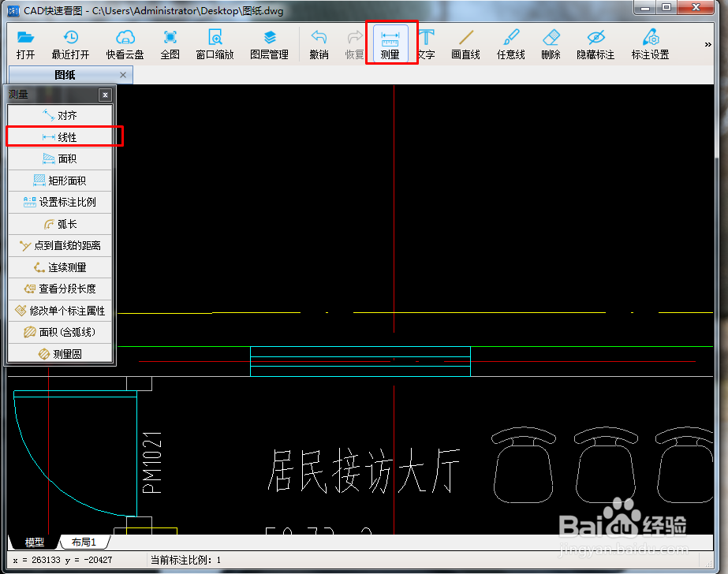This screenshot has width=728, height=574.
Task: Close the 测量 measure panel
Action: (106, 95)
